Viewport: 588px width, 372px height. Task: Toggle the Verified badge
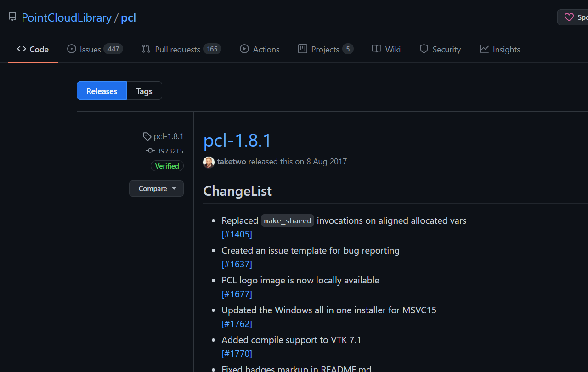pos(167,166)
